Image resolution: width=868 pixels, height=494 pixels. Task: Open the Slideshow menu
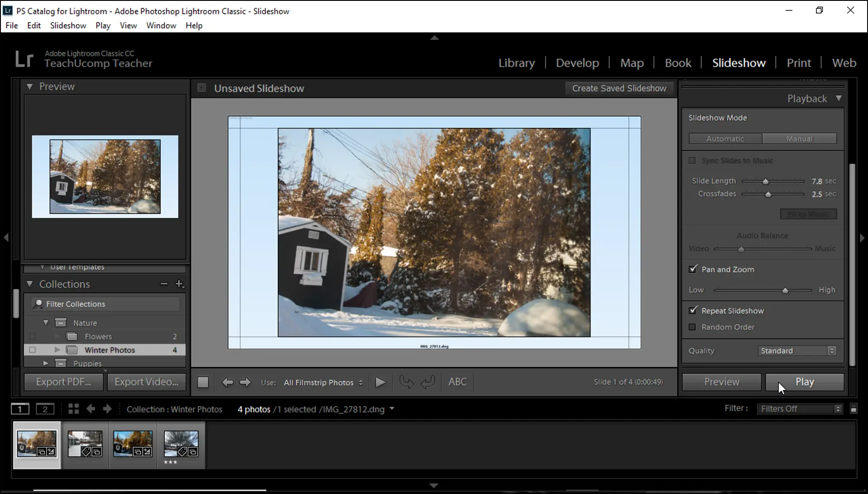tap(68, 25)
